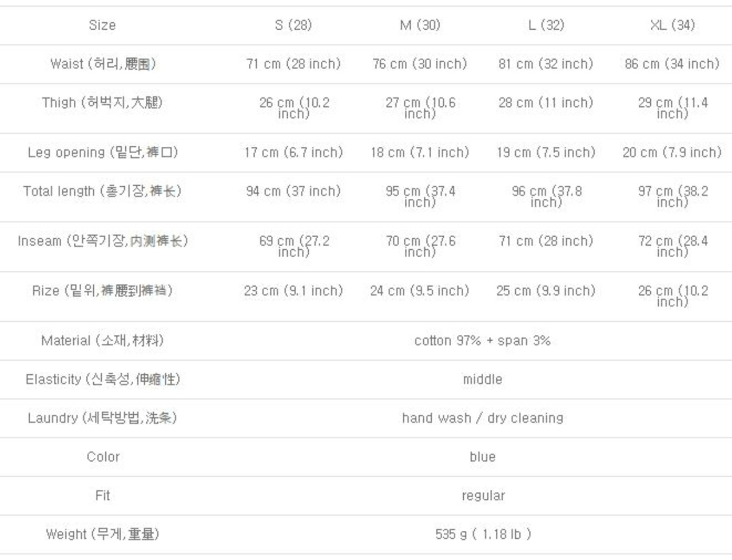
Task: Click the hand wash / dry cleaning text
Action: pos(482,418)
